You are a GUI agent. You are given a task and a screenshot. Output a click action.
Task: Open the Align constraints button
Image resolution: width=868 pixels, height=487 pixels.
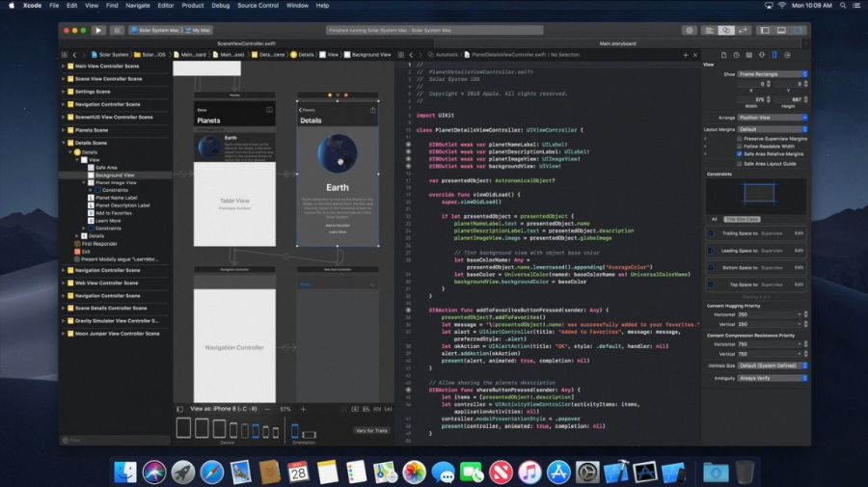click(x=366, y=409)
